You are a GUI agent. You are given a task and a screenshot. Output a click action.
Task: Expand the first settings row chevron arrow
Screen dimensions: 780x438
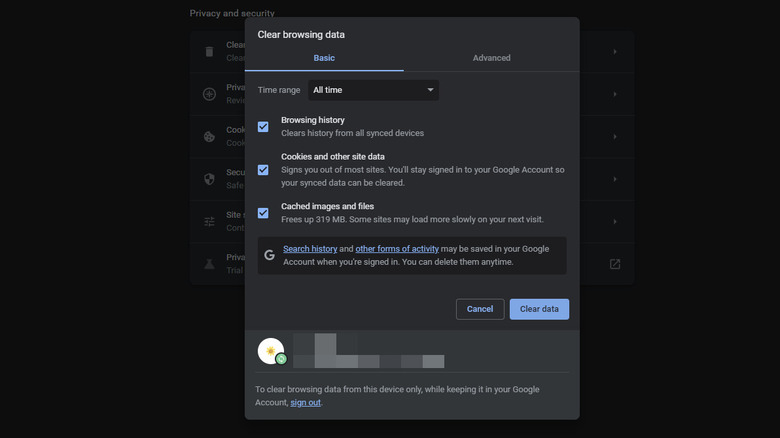pos(615,52)
